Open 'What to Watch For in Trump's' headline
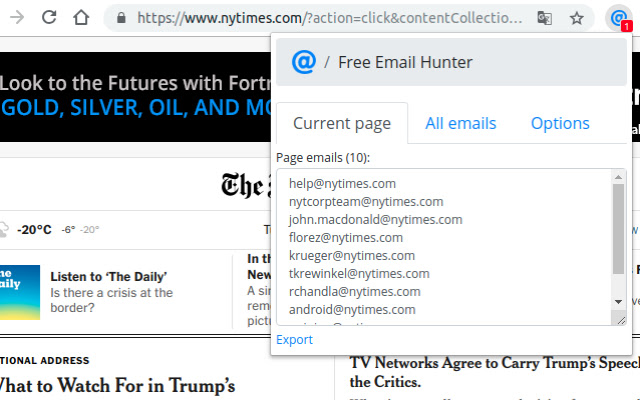The width and height of the screenshot is (640, 400). [x=118, y=385]
